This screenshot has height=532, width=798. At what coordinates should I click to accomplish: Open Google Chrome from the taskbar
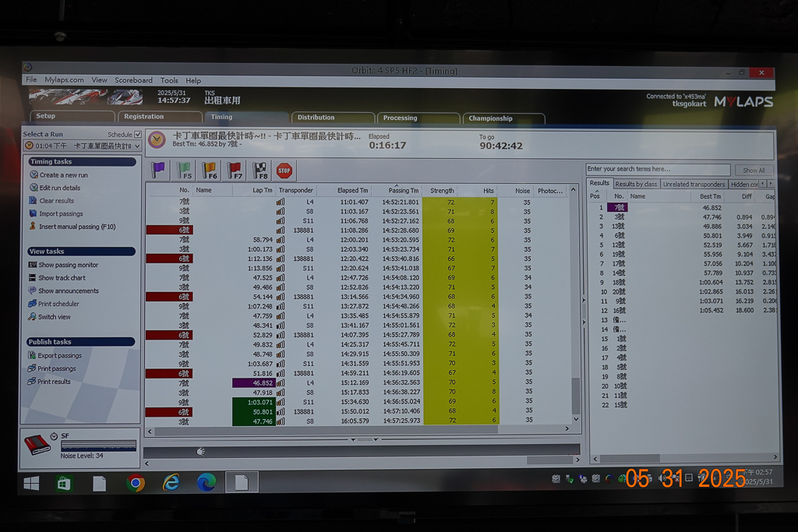coord(136,484)
